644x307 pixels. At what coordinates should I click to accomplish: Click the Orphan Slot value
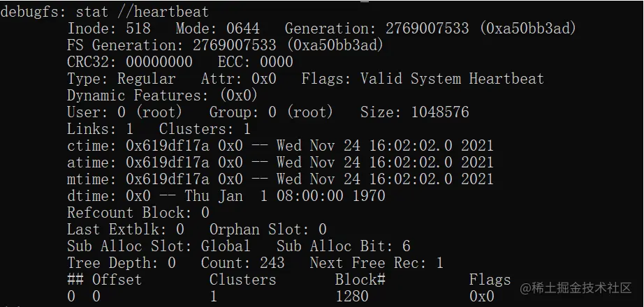click(x=322, y=229)
